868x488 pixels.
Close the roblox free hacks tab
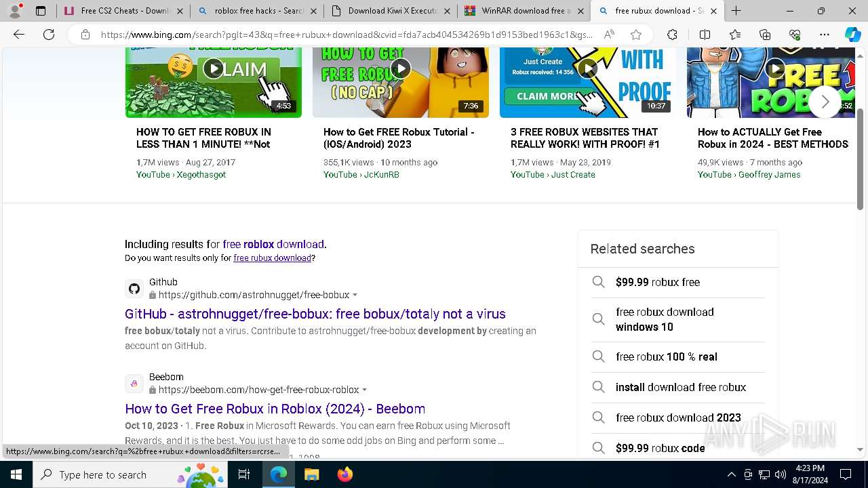pyautogui.click(x=313, y=11)
